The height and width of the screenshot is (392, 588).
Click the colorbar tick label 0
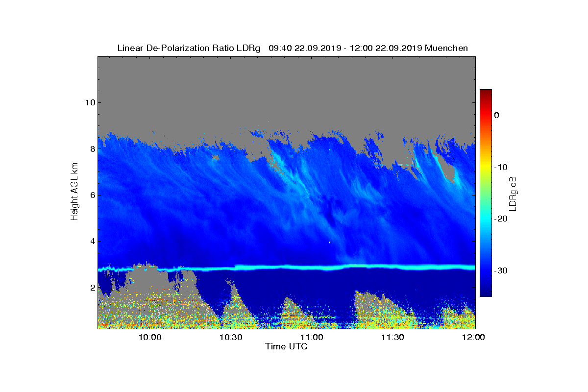coord(496,115)
